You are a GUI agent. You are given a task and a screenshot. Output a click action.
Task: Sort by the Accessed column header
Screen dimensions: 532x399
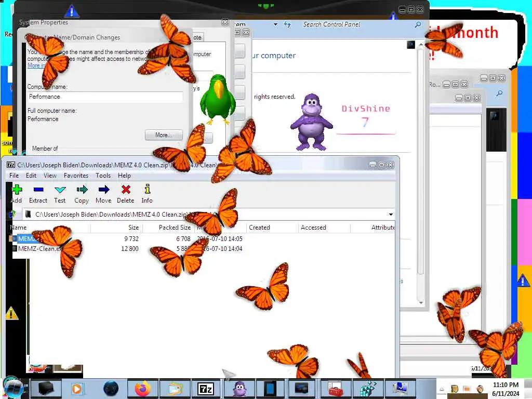click(324, 228)
